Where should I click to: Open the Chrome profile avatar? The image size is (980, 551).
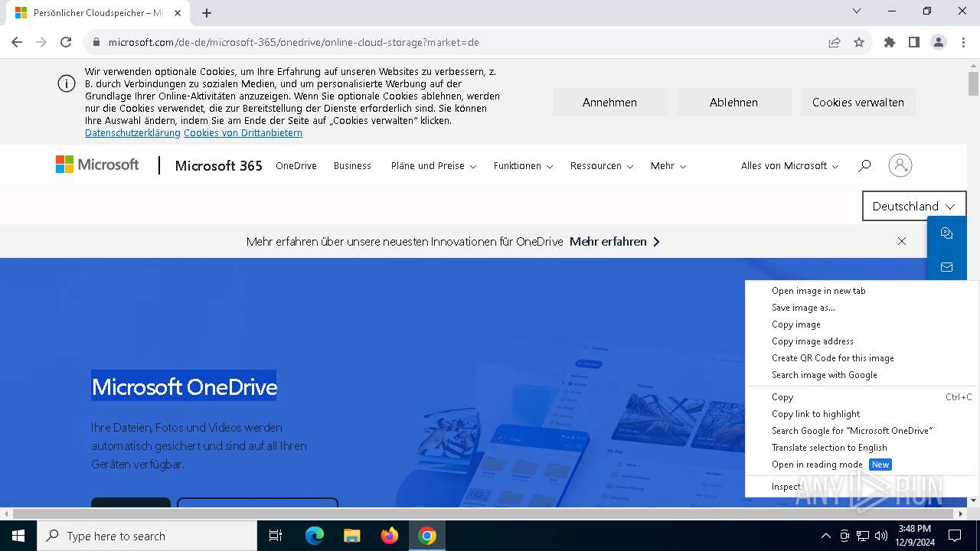(x=939, y=42)
